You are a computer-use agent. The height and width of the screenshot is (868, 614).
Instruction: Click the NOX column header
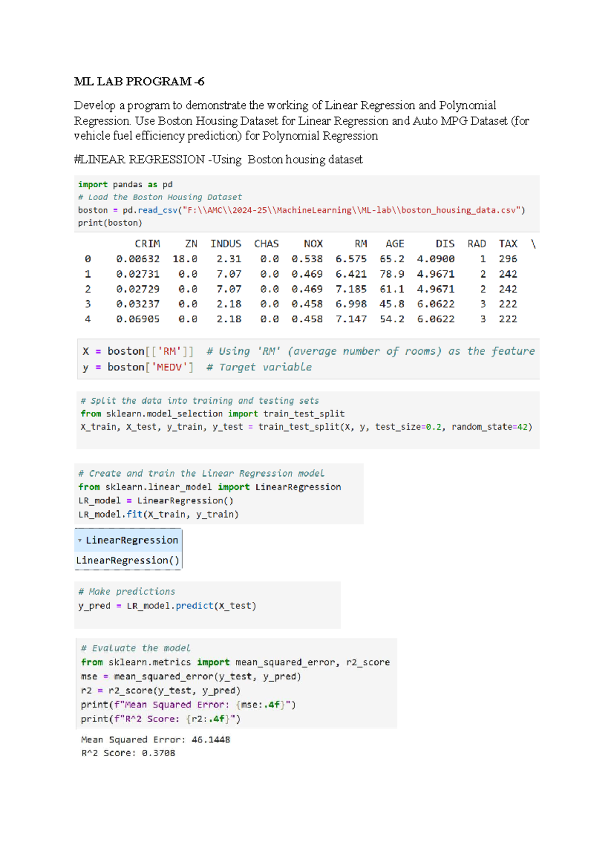coord(313,244)
